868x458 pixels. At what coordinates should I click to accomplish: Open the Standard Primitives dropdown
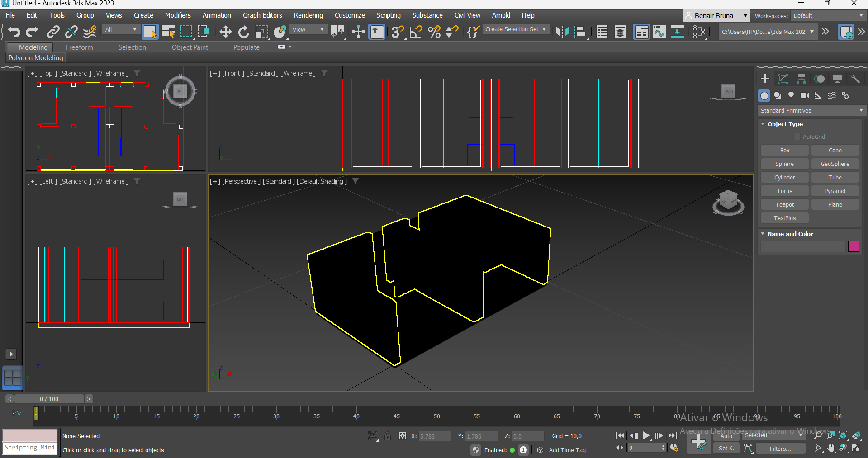(811, 110)
